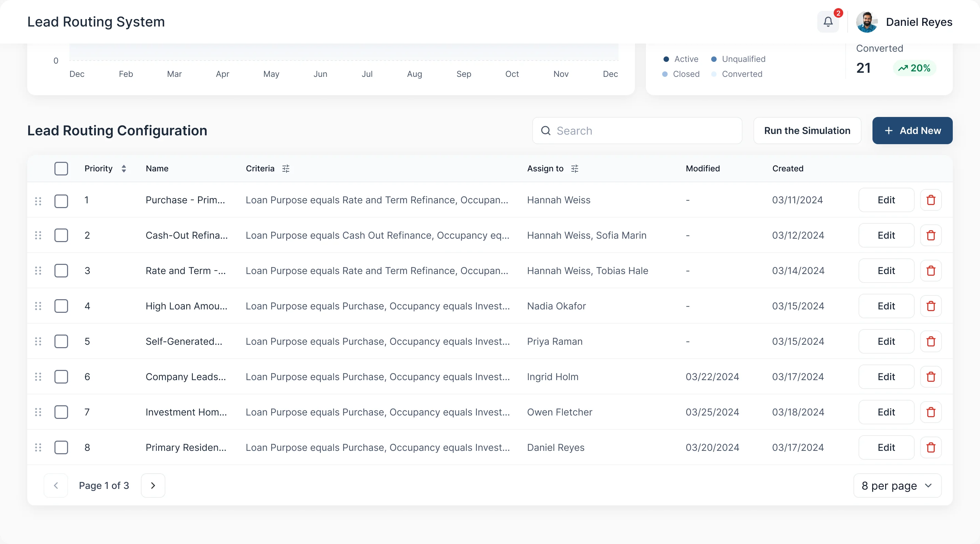Check the Rate and Term row checkbox

coord(61,271)
